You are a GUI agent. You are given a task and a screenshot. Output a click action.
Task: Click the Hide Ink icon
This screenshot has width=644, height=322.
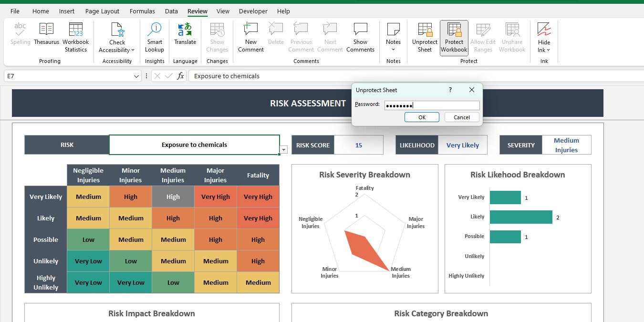pyautogui.click(x=544, y=29)
